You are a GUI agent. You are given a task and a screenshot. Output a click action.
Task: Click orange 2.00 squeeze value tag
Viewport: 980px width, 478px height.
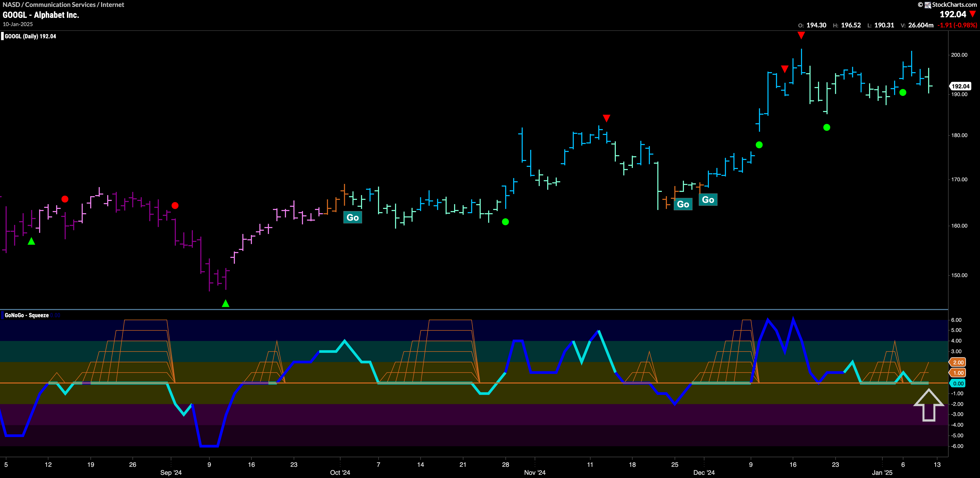(958, 362)
